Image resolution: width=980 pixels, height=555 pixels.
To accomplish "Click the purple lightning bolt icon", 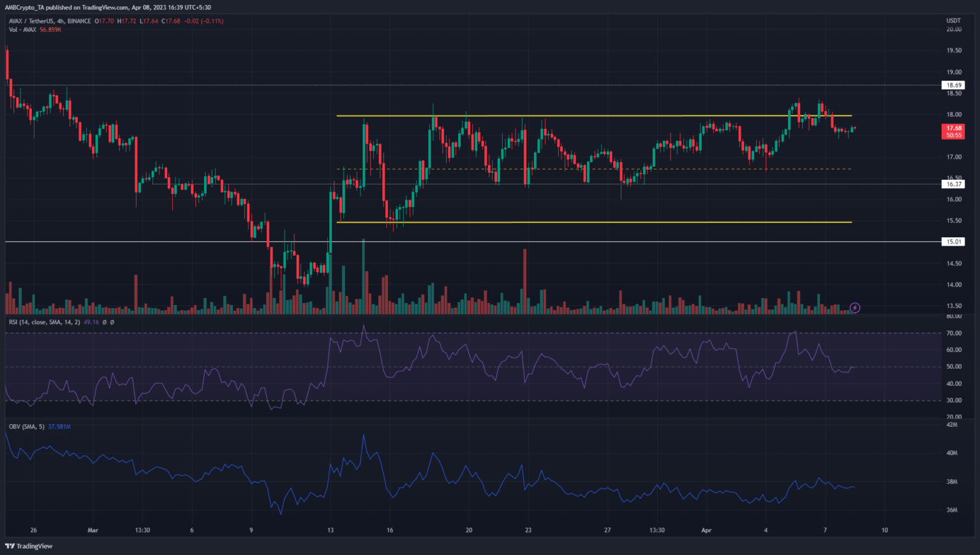I will (855, 307).
